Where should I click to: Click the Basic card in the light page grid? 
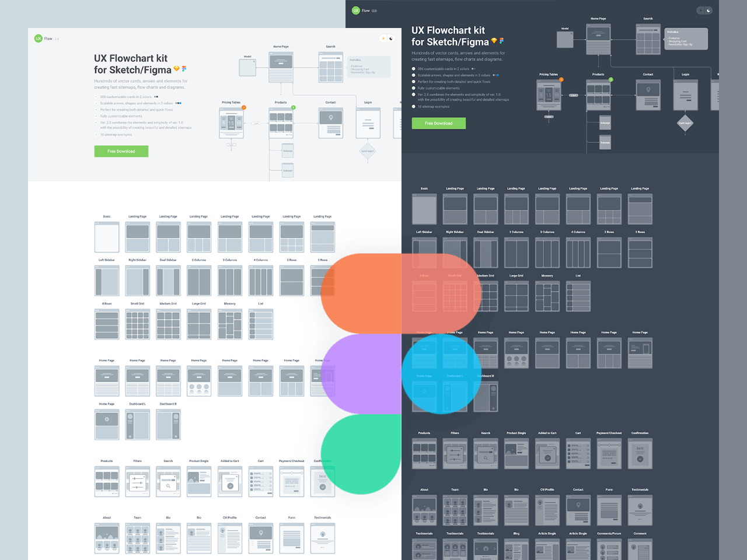(x=107, y=237)
